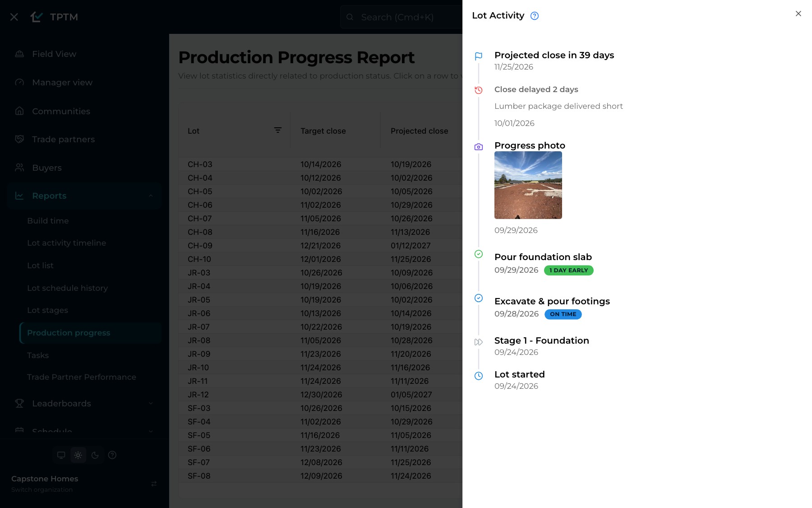Click the Search magnifier icon

click(x=350, y=17)
